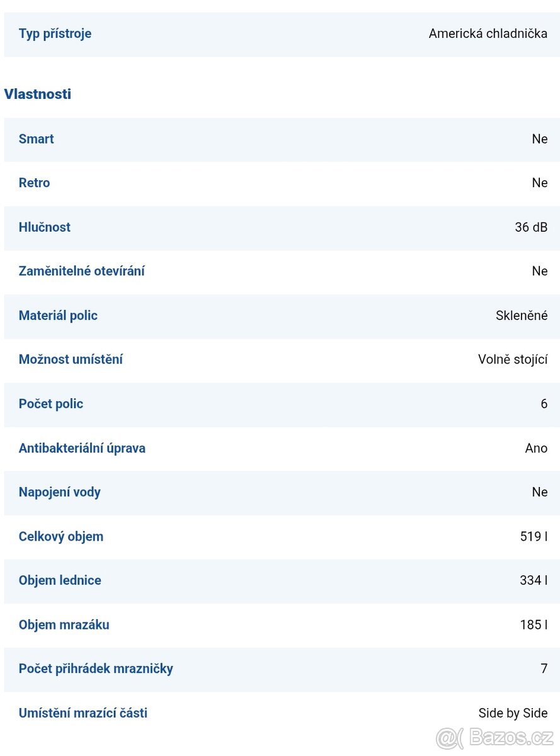The width and height of the screenshot is (560, 756).
Task: Click the Retro property label
Action: tap(34, 183)
